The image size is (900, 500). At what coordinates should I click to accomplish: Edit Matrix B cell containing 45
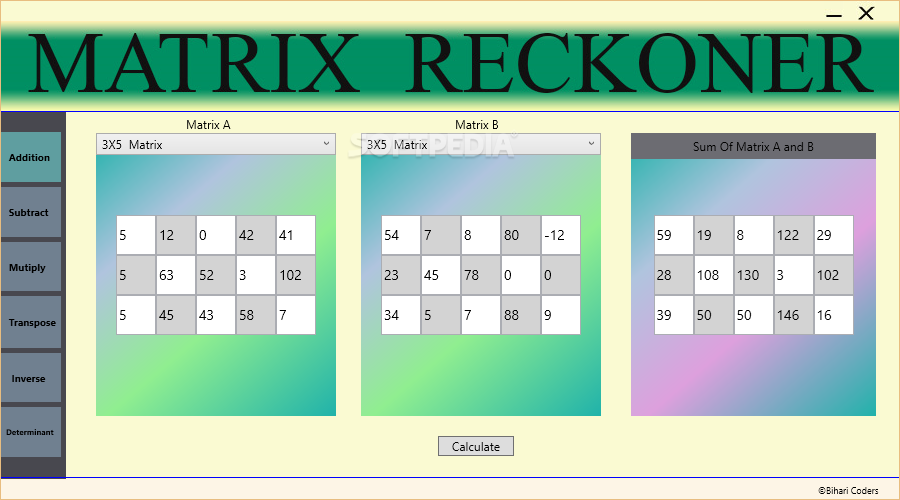441,275
